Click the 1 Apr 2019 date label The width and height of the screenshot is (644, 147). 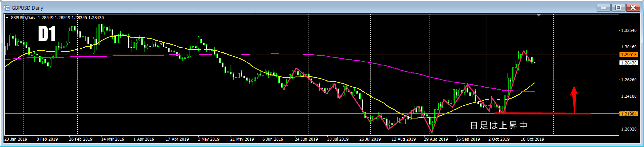pos(144,139)
